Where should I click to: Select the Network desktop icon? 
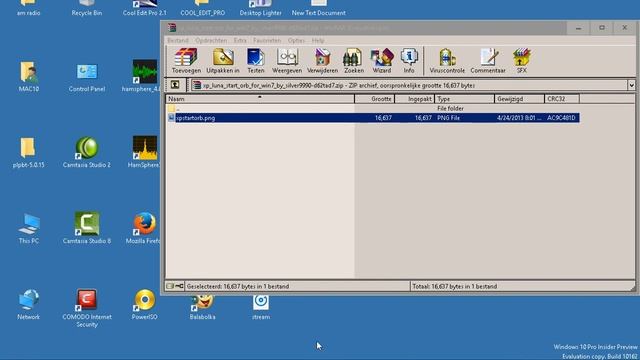pos(29,305)
